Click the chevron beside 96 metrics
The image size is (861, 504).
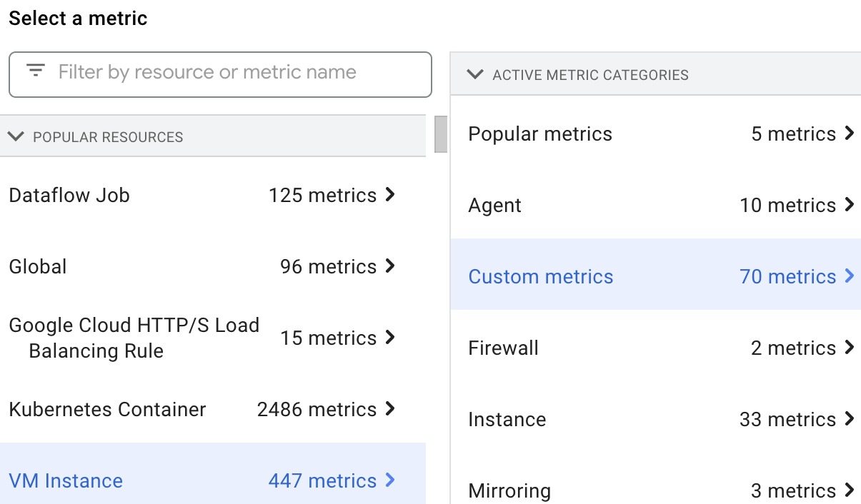tap(390, 266)
